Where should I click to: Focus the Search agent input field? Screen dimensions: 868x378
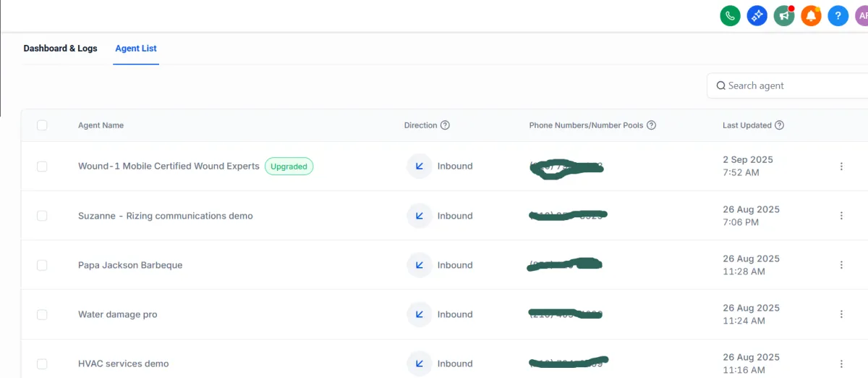click(788, 85)
